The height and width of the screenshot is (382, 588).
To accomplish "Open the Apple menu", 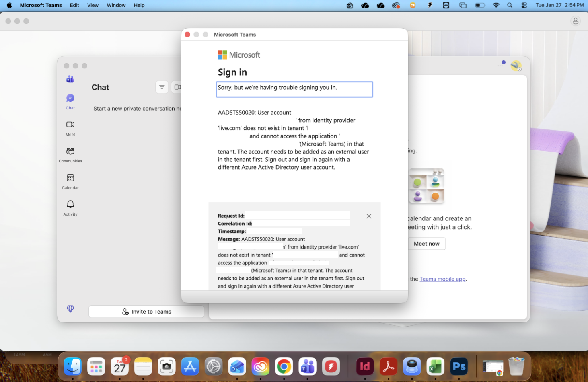I will [x=9, y=5].
